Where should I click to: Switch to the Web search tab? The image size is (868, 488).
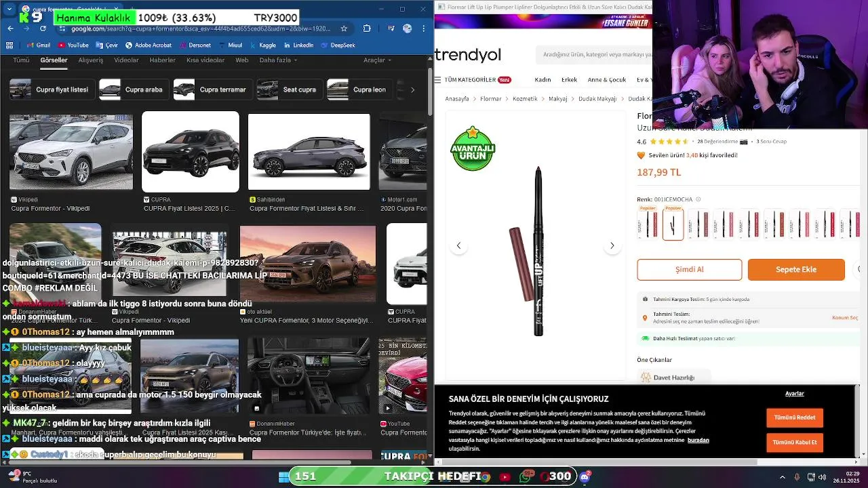241,60
